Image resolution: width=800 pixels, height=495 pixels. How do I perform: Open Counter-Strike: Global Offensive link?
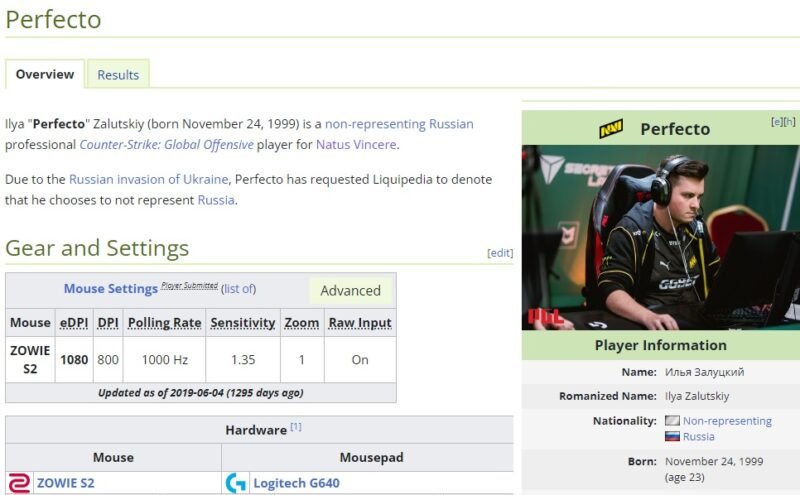click(166, 145)
